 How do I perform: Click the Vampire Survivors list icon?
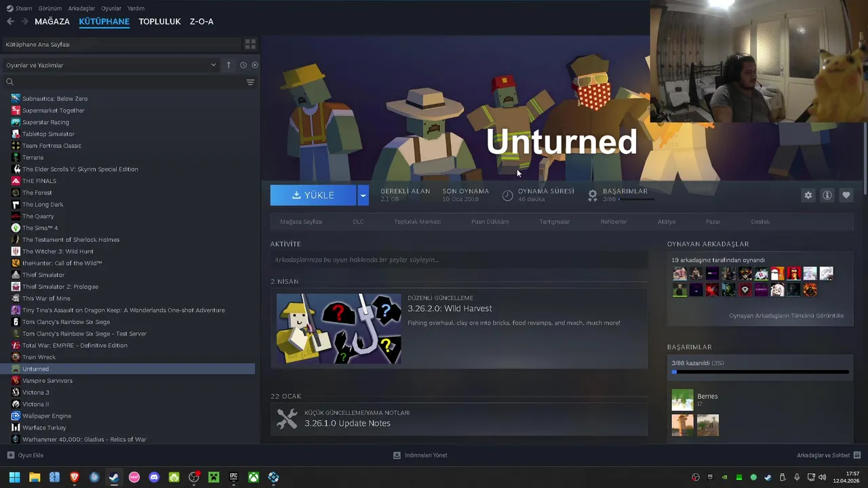[16, 380]
